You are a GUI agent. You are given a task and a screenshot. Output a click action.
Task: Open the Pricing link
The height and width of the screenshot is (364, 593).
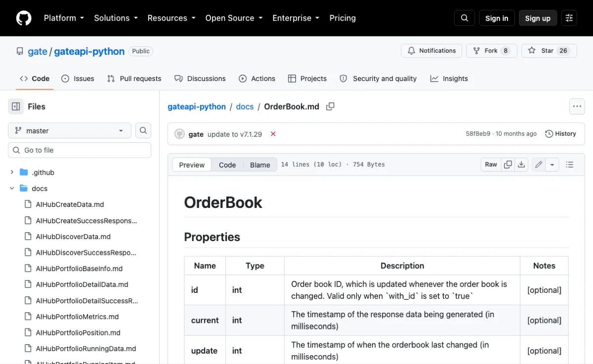(342, 18)
